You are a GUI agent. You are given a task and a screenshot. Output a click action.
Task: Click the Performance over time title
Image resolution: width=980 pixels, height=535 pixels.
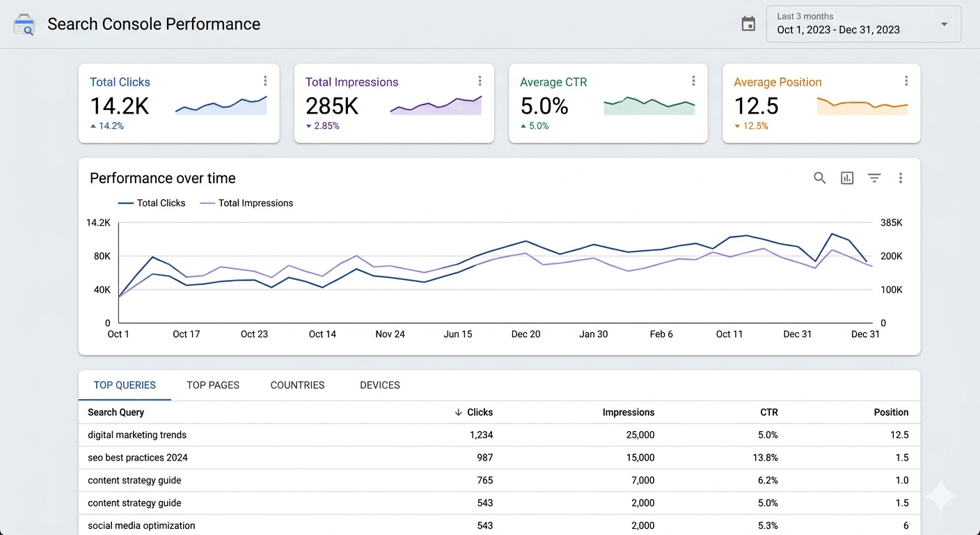coord(163,178)
